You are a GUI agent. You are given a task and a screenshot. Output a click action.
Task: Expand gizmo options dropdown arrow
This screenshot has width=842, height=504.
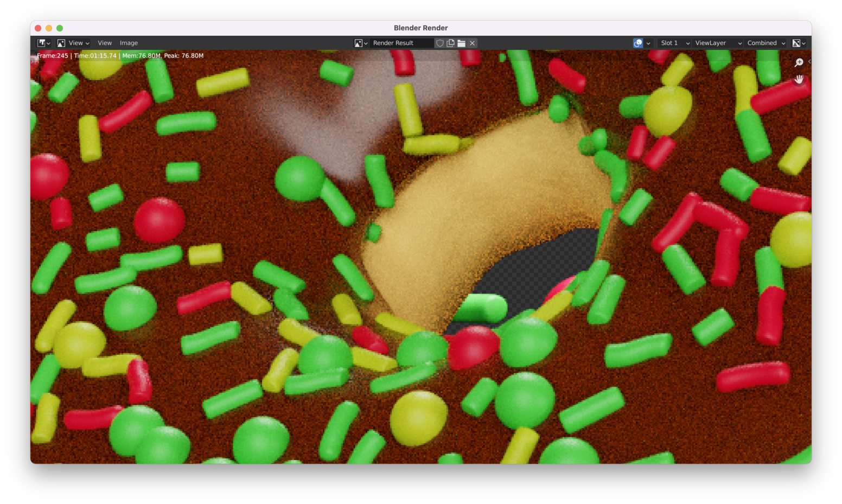coord(648,43)
